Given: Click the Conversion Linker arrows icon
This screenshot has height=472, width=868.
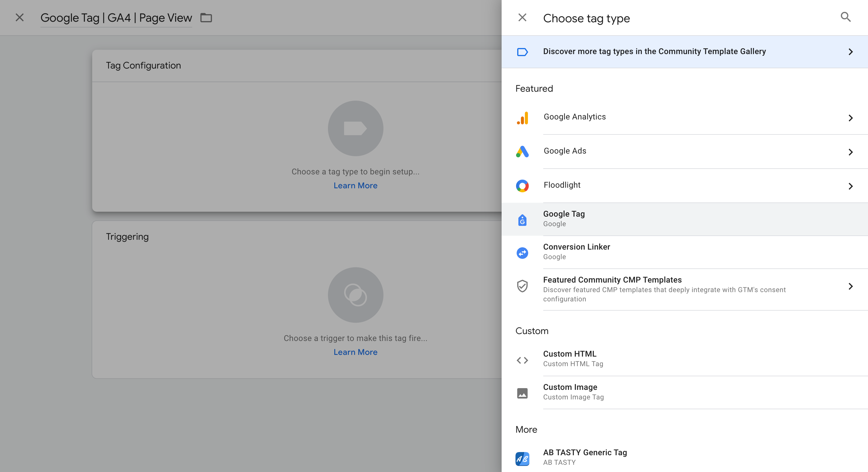Looking at the screenshot, I should click(x=522, y=253).
